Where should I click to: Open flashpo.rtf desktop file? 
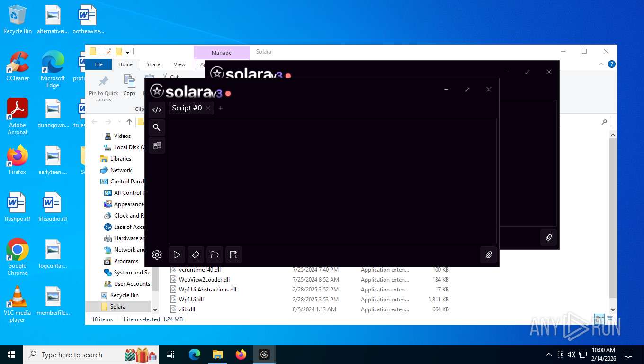pos(18,208)
